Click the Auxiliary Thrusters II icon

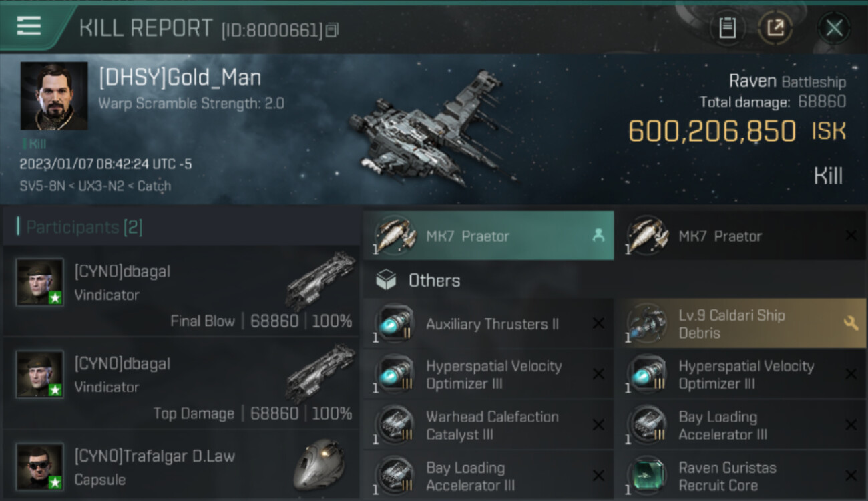point(394,324)
